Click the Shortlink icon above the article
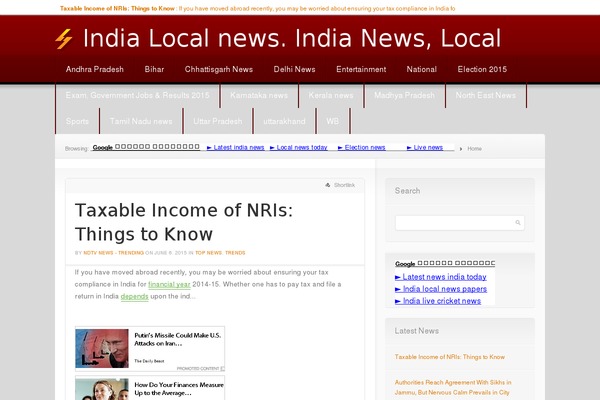The width and height of the screenshot is (600, 400). click(328, 185)
